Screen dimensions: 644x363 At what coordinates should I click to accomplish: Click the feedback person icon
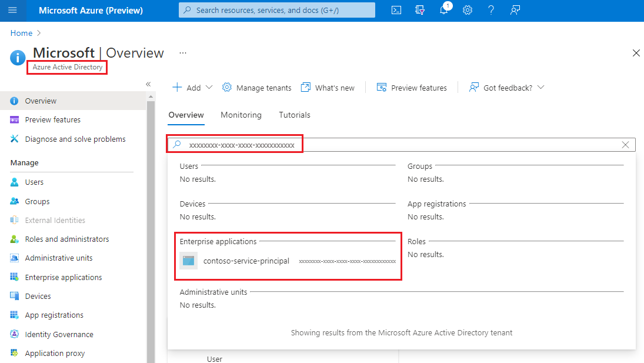click(515, 10)
